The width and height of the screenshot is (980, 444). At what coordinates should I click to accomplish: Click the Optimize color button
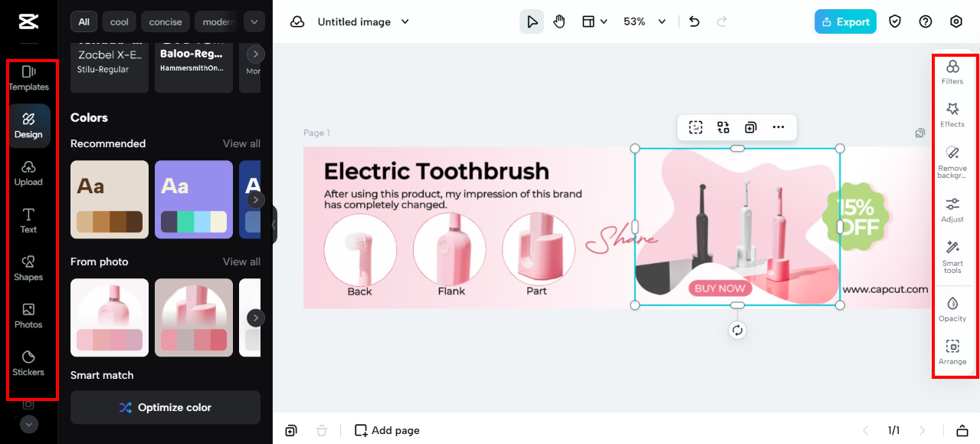tap(166, 407)
